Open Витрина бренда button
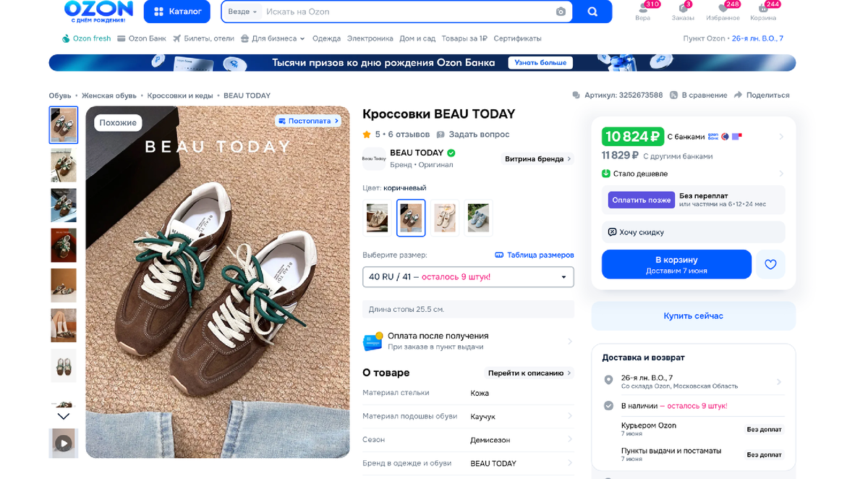 tap(538, 159)
